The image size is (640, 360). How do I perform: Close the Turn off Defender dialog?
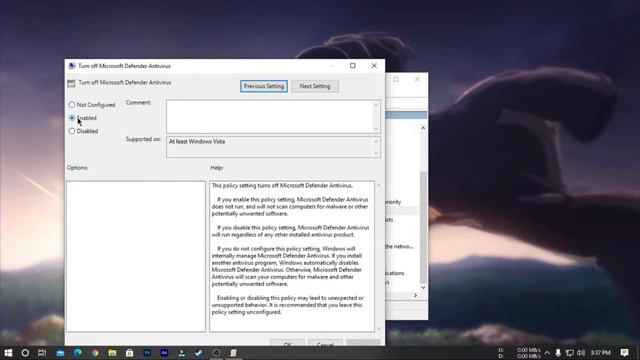pyautogui.click(x=374, y=66)
